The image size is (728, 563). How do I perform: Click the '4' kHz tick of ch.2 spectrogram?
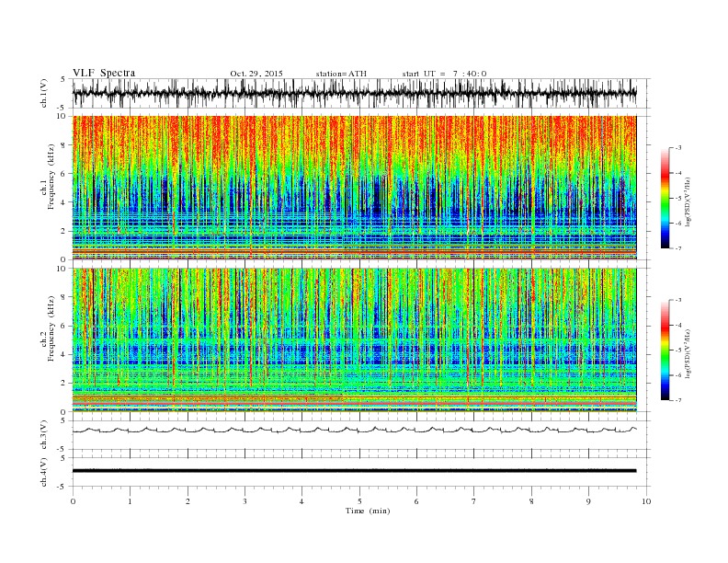[x=63, y=354]
